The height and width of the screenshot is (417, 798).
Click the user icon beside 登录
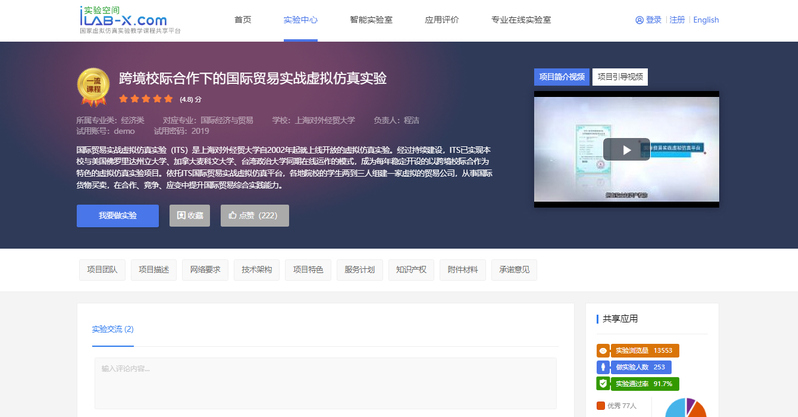(x=639, y=20)
